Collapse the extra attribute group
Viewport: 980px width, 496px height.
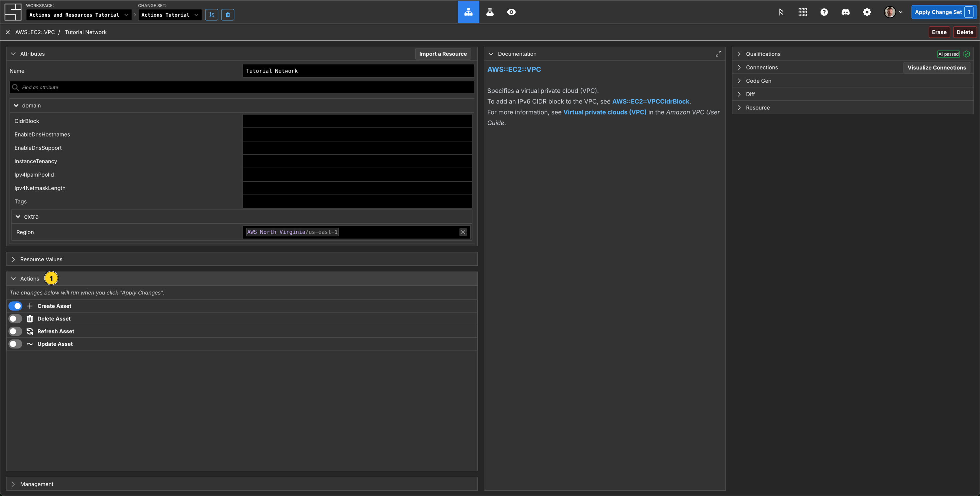pos(18,217)
